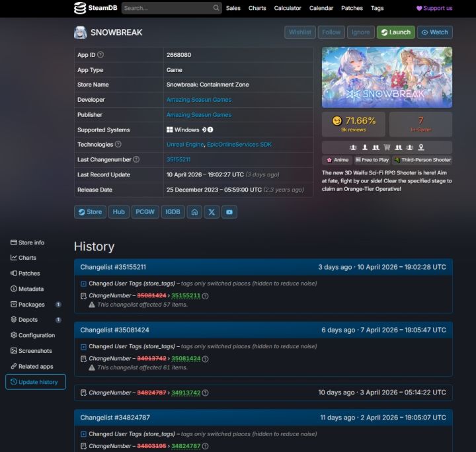Viewport: 476px width, 452px height.
Task: Open green changenumber 34913742 link
Action: click(186, 393)
